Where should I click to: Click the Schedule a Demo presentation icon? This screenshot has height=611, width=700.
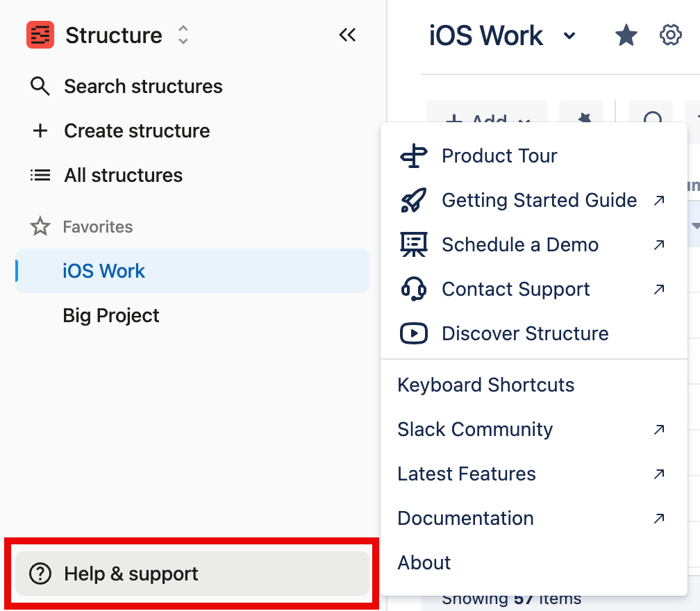tap(415, 244)
